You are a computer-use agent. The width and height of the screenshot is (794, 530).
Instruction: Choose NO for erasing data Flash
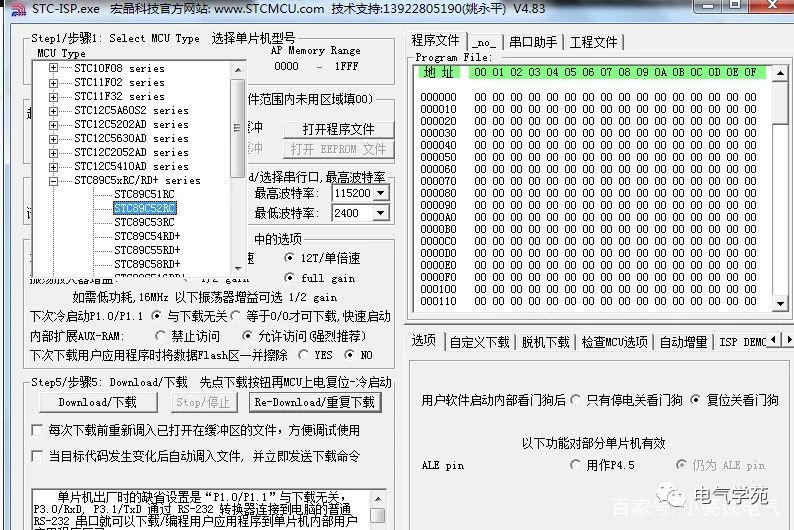point(349,355)
